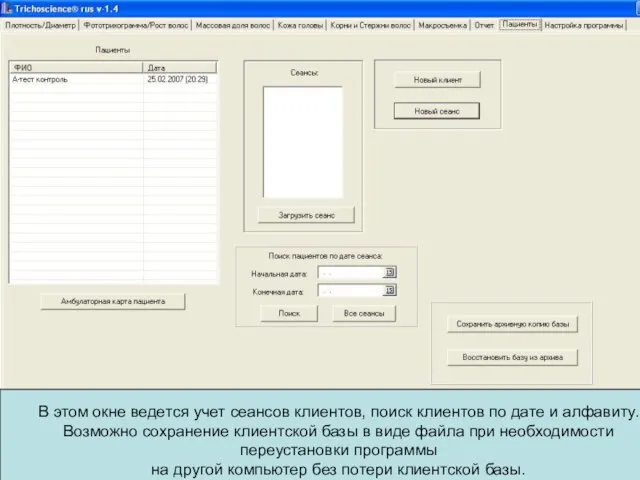
Task: Switch to the Макросъемка tab
Action: pos(442,25)
